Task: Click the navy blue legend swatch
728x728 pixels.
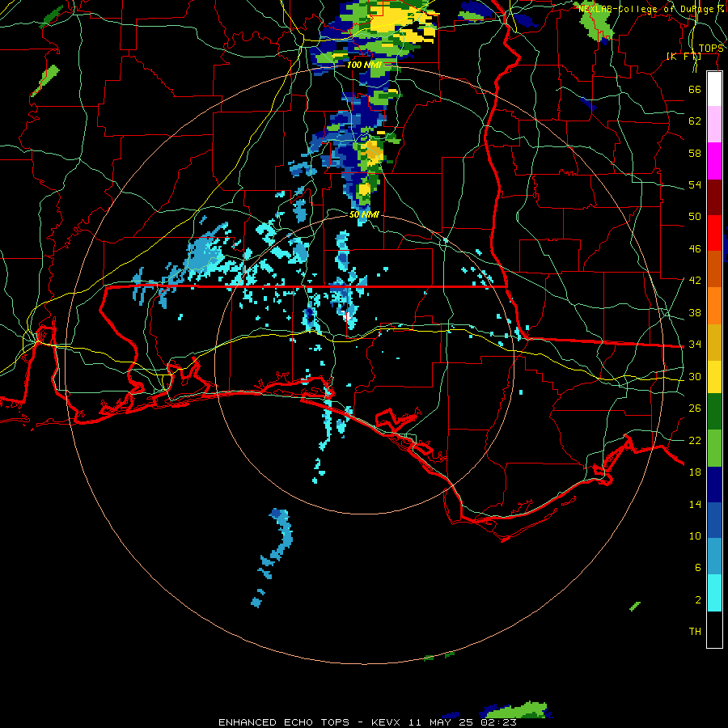Action: [714, 485]
